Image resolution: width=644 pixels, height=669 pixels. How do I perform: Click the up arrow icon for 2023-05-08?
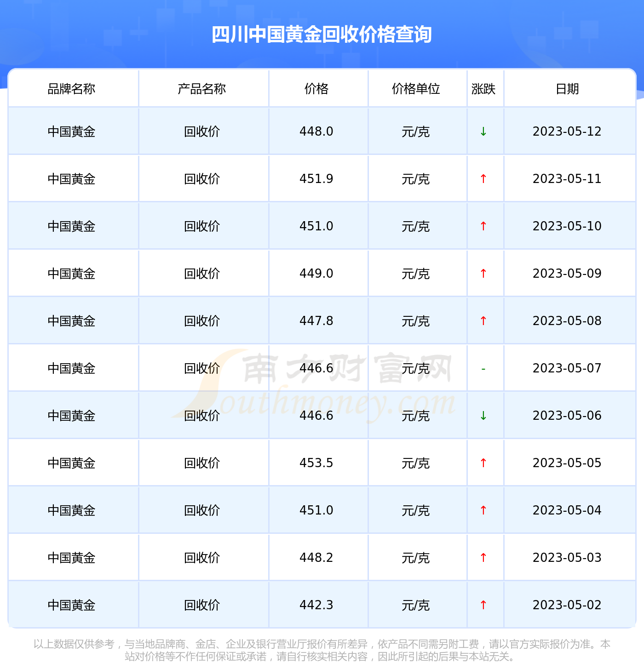tap(483, 321)
